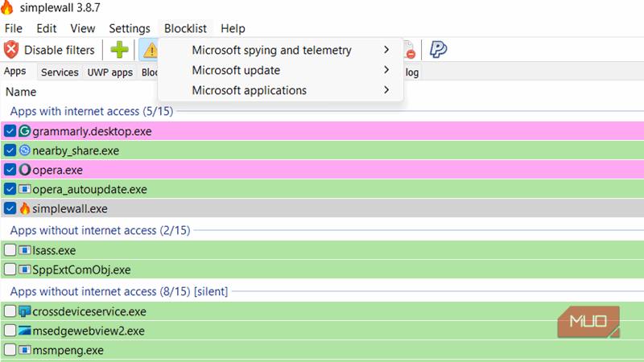Click the Grammarly app icon in list

click(24, 131)
